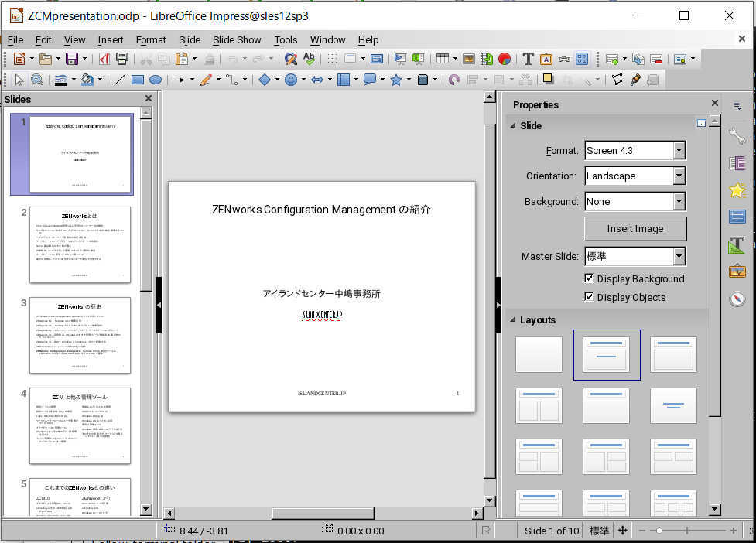
Task: Open sidebar Gallery icon
Action: (x=737, y=271)
